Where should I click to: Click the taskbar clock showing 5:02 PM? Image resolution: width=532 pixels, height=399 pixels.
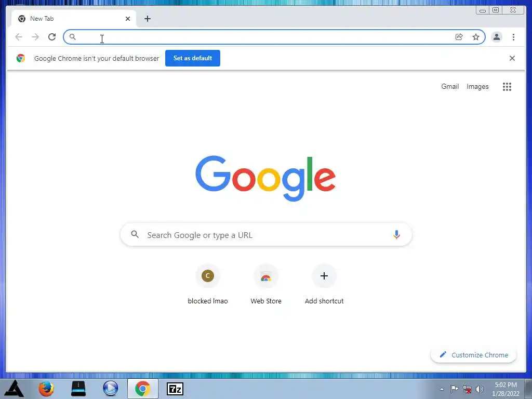point(506,389)
